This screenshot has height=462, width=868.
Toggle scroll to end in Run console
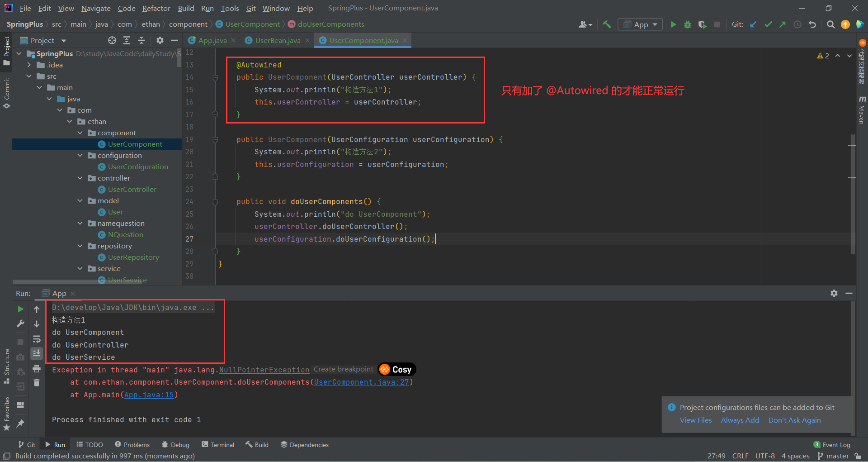(x=37, y=353)
